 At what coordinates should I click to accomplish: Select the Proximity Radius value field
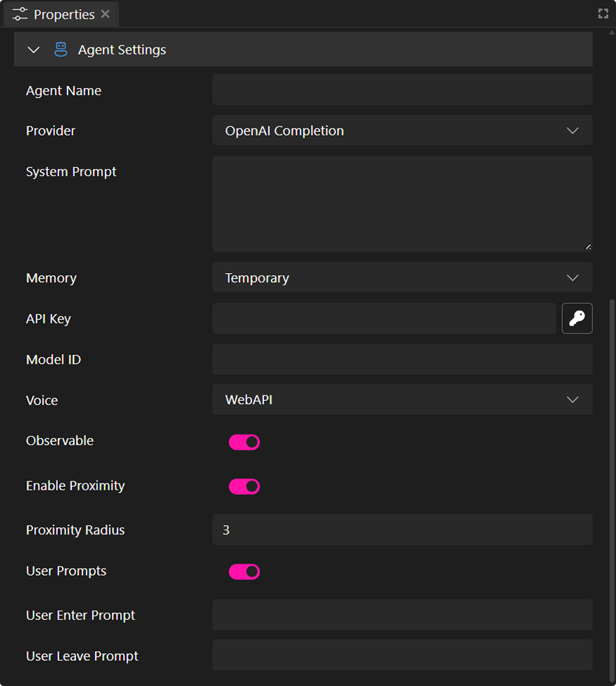(x=402, y=530)
